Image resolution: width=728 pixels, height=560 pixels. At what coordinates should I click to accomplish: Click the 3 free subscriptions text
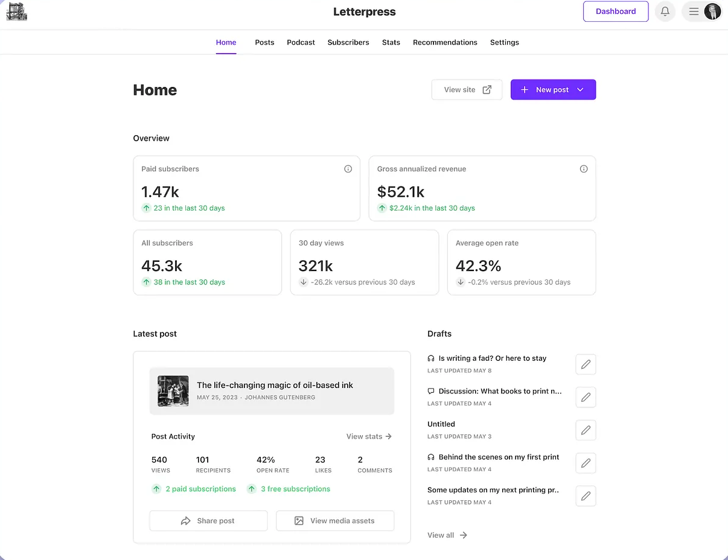tap(296, 489)
